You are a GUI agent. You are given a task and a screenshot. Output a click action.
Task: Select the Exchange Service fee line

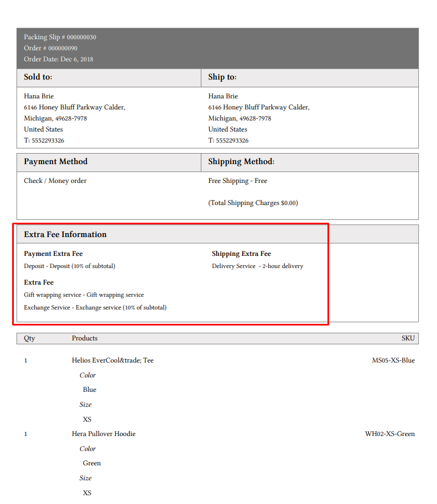[95, 307]
